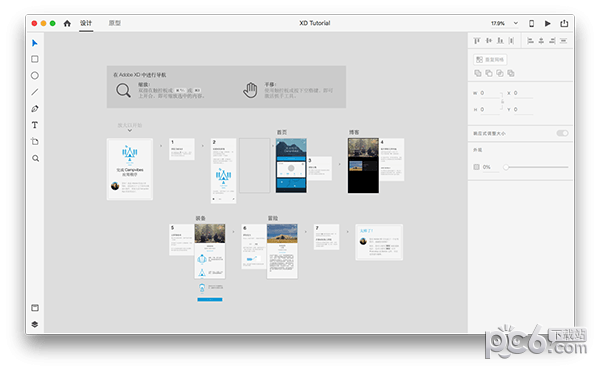Viewport: 600px width, 371px height.
Task: Select the Line tool
Action: point(35,92)
